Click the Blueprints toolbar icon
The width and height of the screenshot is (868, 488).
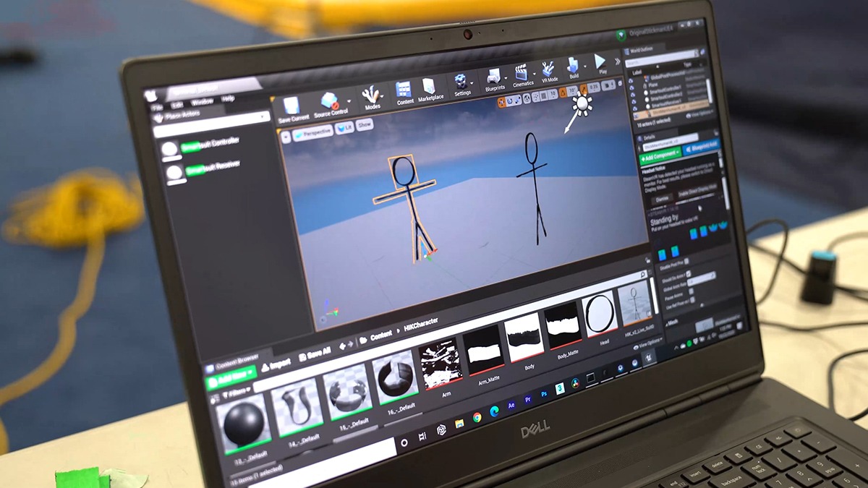(494, 78)
